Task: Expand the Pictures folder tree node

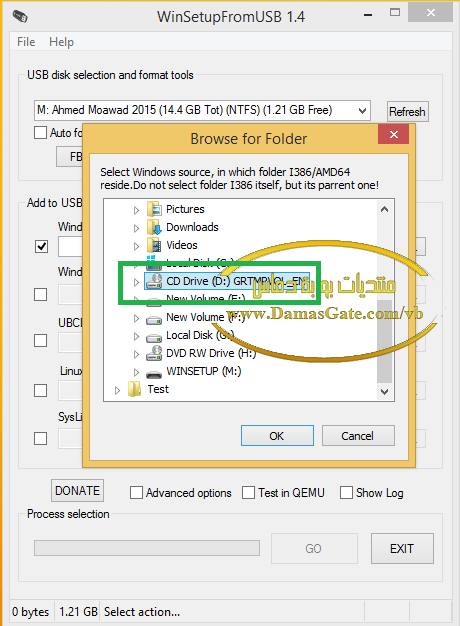Action: (x=136, y=210)
